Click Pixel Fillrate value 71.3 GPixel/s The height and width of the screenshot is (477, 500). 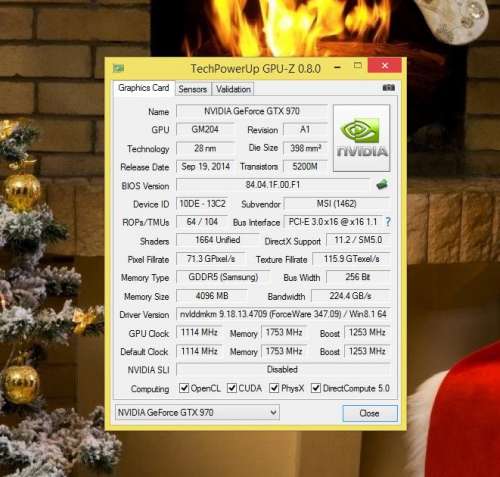click(211, 259)
